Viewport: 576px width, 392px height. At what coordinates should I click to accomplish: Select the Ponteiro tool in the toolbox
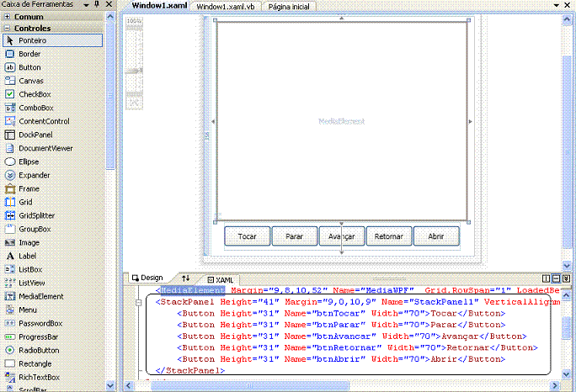coord(34,40)
